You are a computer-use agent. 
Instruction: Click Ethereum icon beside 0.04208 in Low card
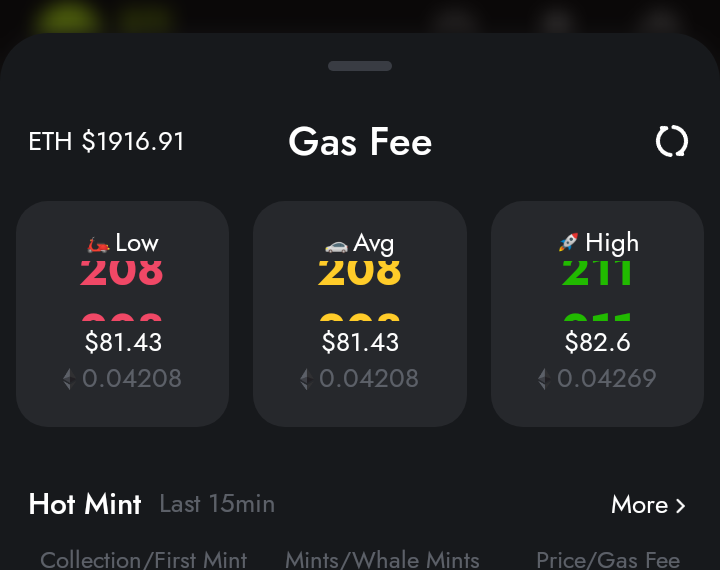tap(69, 379)
